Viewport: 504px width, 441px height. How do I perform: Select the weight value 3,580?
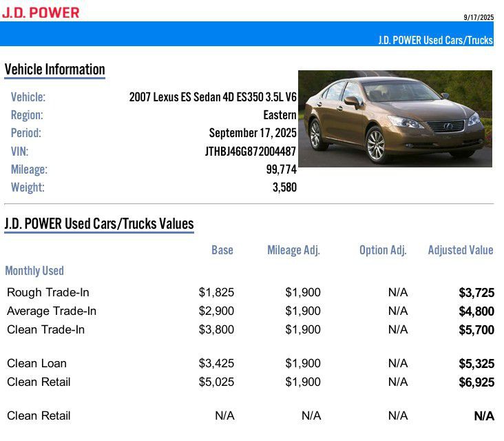[284, 187]
